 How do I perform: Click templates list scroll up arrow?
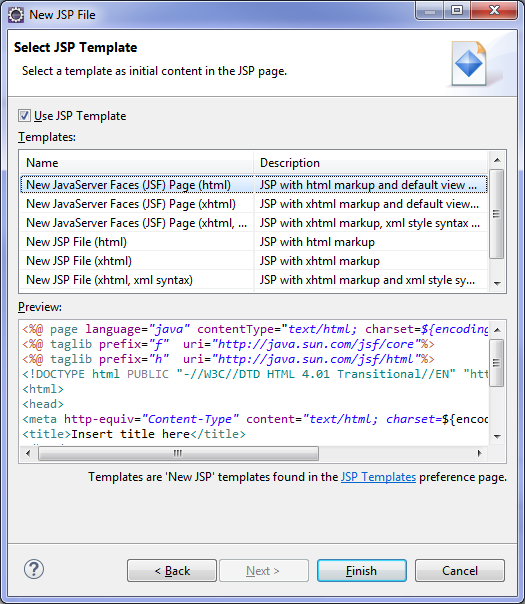point(497,160)
